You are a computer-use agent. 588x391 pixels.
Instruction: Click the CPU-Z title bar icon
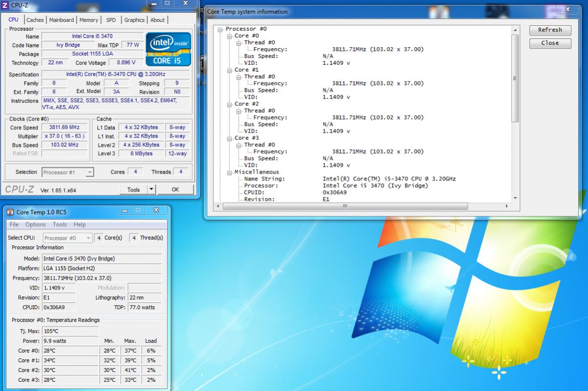(x=5, y=5)
